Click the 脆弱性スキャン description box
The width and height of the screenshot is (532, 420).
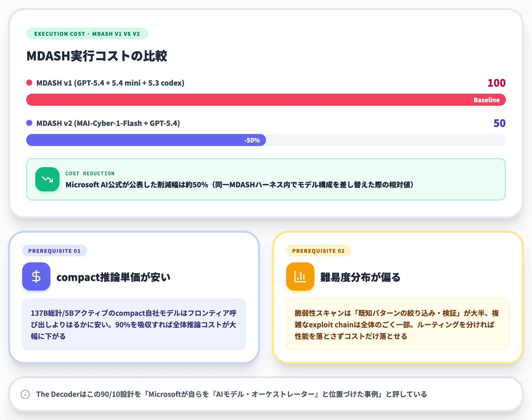(398, 324)
